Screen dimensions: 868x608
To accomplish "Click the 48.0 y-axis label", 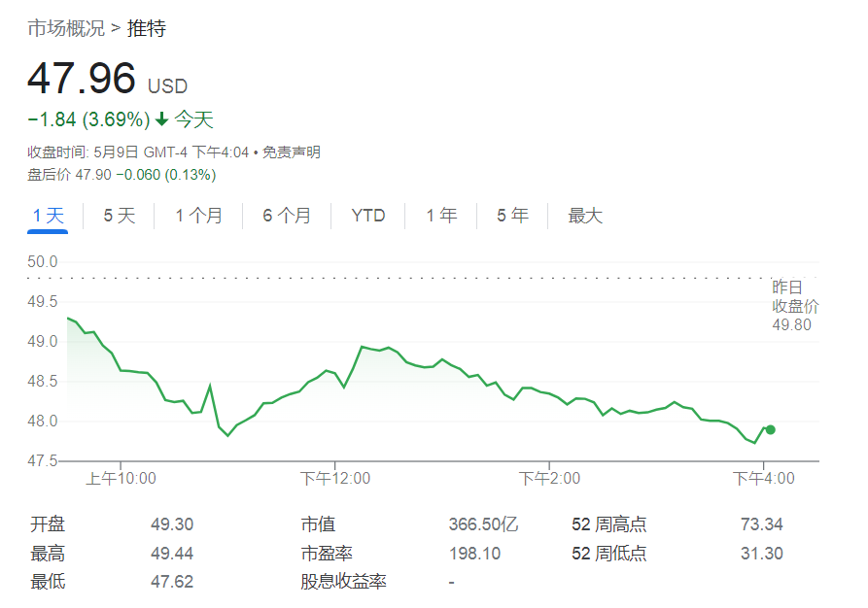I will tap(43, 421).
